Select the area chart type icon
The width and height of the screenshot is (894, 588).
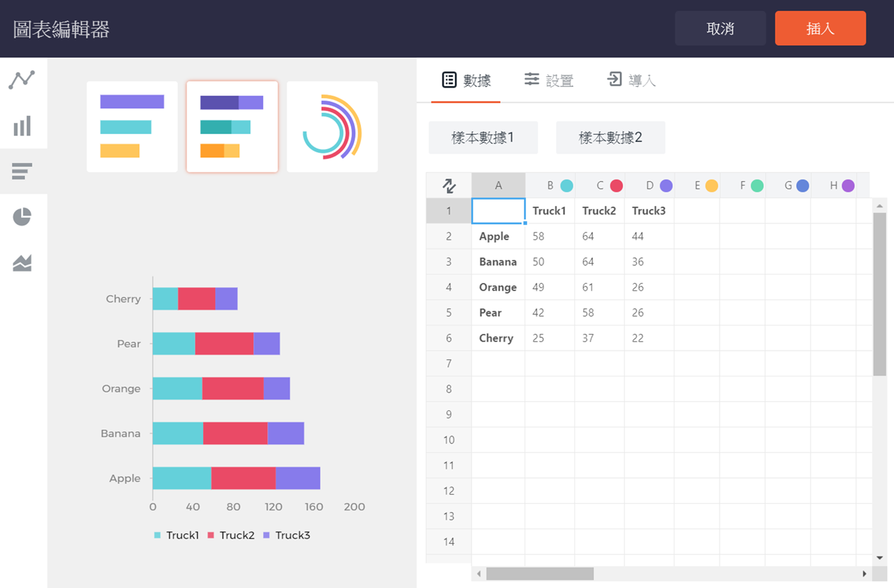(x=22, y=263)
